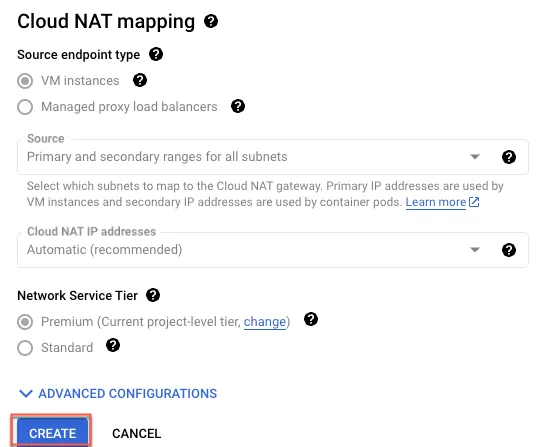Open help for Cloud NAT mapping heading
The height and width of the screenshot is (447, 545).
(211, 21)
